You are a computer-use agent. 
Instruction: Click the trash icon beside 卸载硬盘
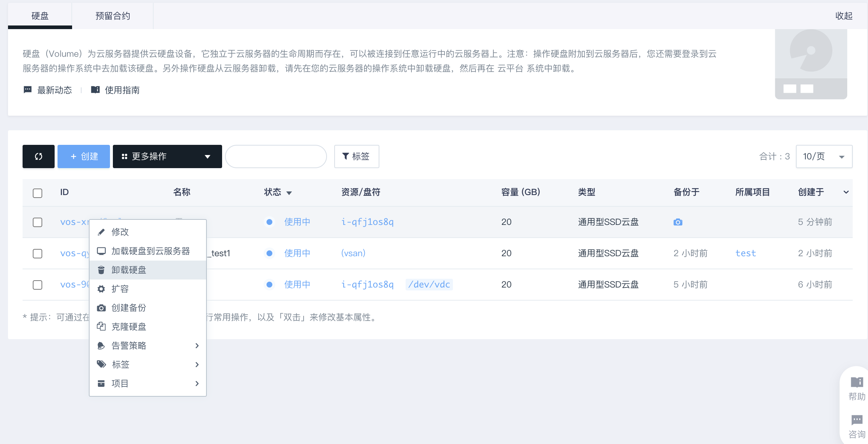point(101,270)
